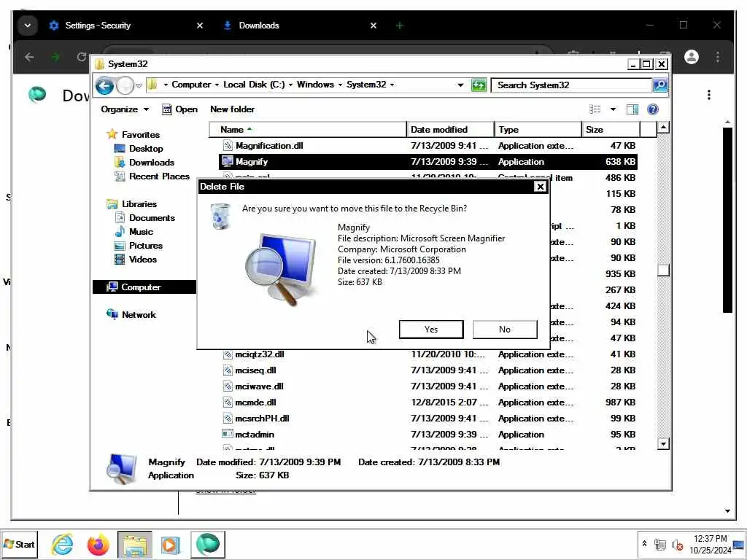Select the mciwave.dll file
The image size is (747, 560).
point(427,386)
